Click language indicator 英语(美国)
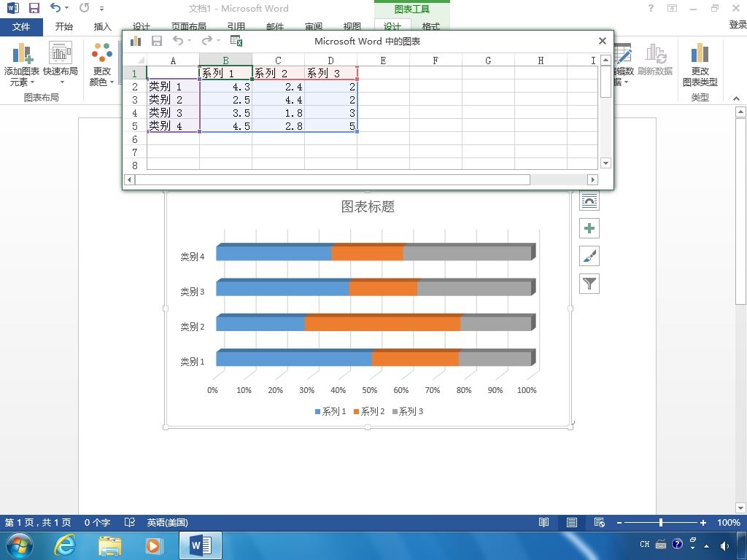 [167, 522]
